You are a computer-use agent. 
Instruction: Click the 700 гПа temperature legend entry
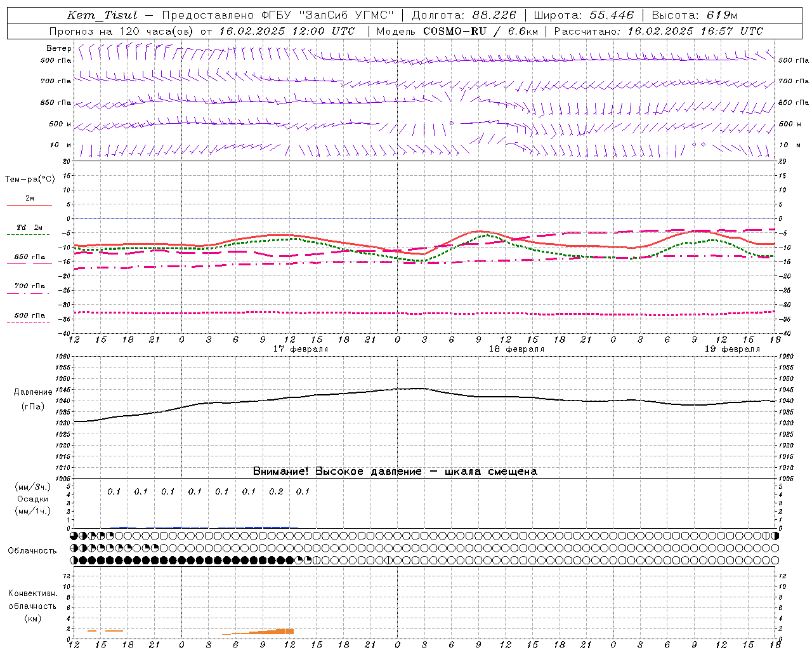point(30,286)
